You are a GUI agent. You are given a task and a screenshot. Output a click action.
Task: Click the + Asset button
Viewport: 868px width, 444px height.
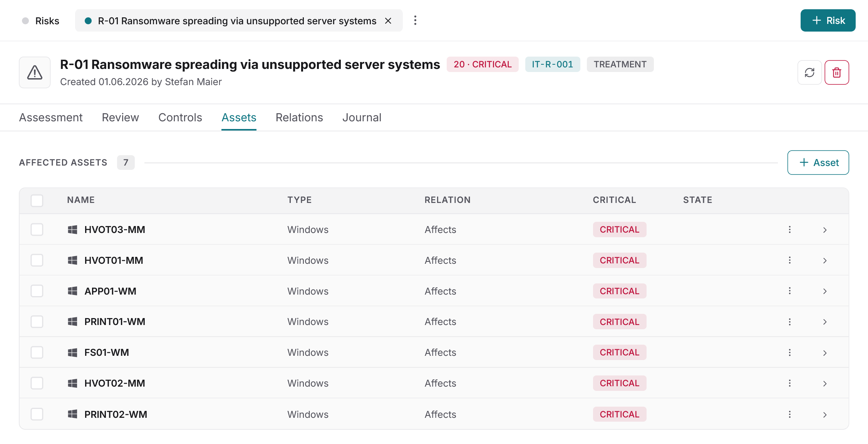tap(818, 163)
